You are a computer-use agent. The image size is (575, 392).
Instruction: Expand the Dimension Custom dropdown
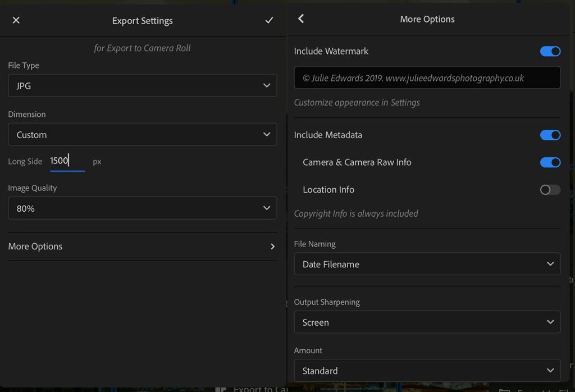142,135
